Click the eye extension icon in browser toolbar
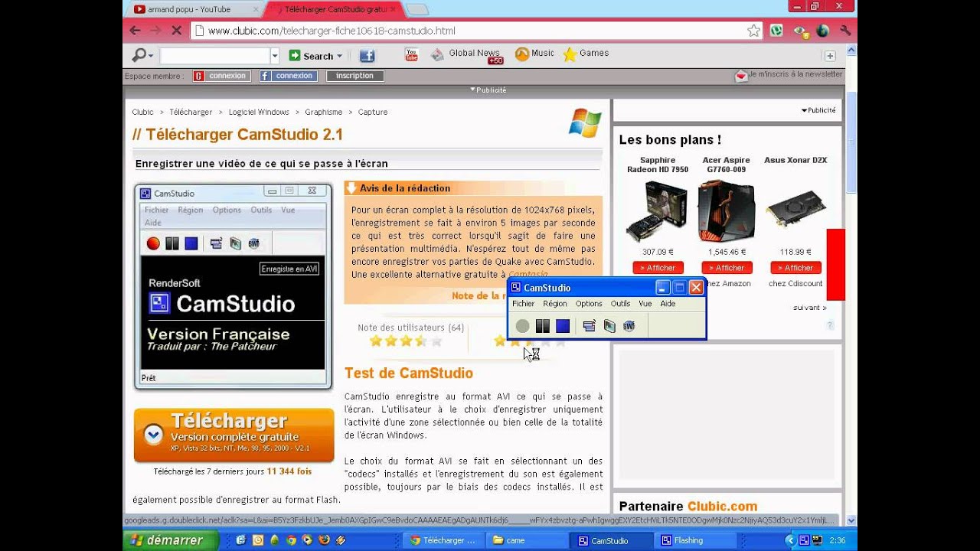The height and width of the screenshot is (551, 980). pos(800,31)
